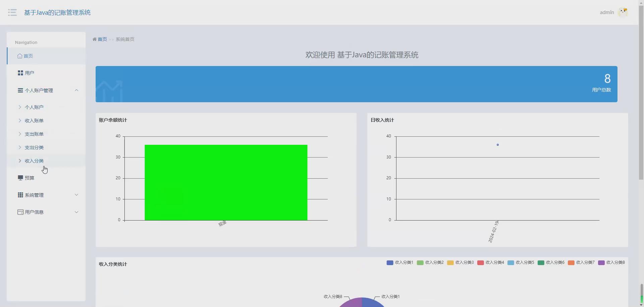The height and width of the screenshot is (307, 644).
Task: Select the 首页 home icon in sidebar
Action: pos(19,56)
